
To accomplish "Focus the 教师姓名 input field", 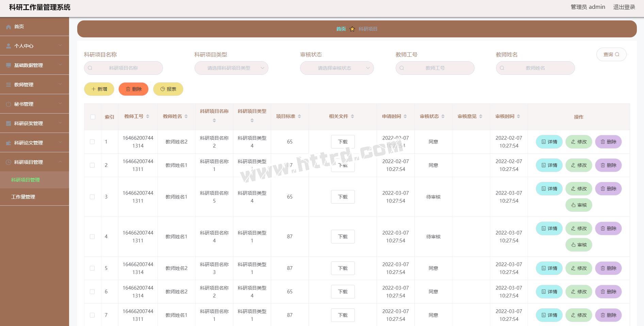I will click(x=535, y=68).
